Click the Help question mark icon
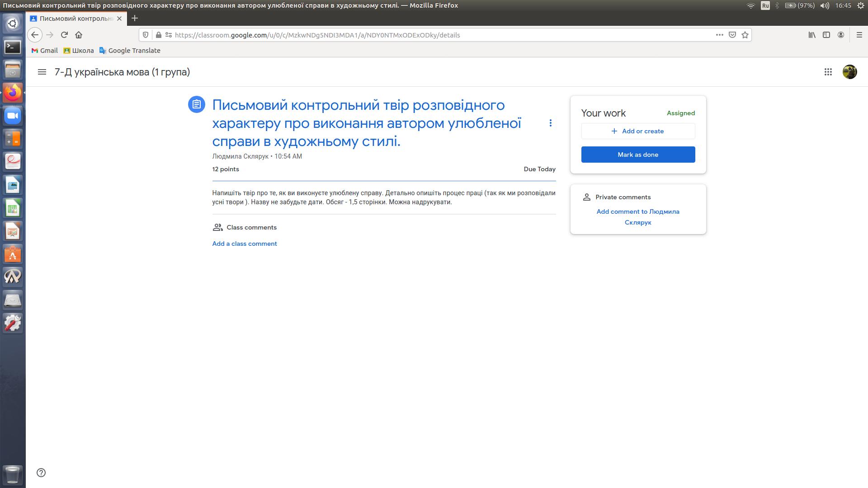 point(41,473)
